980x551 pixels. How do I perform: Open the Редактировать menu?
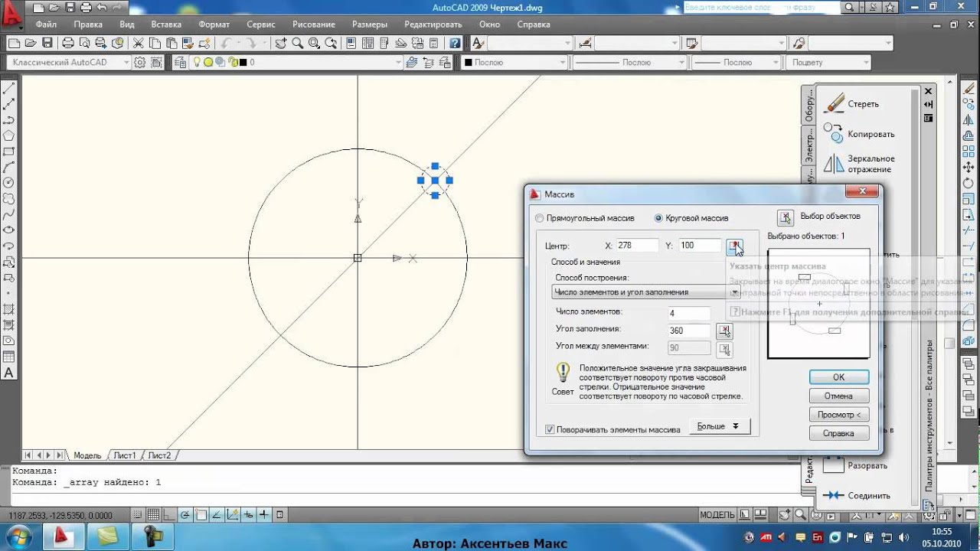point(433,24)
